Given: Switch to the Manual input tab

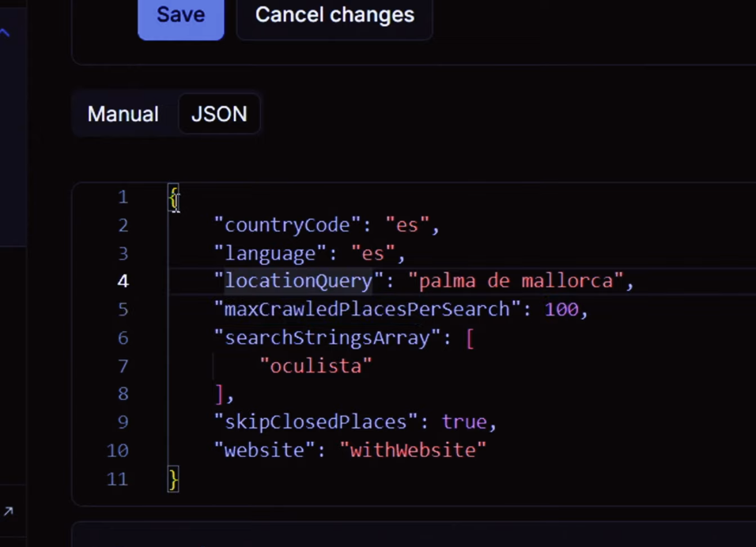Looking at the screenshot, I should [x=123, y=114].
